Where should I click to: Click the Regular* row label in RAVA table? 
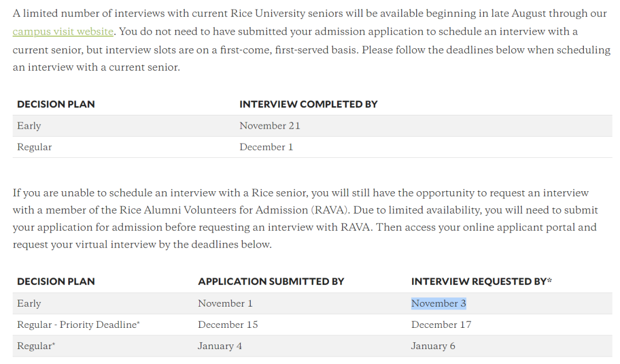point(36,346)
